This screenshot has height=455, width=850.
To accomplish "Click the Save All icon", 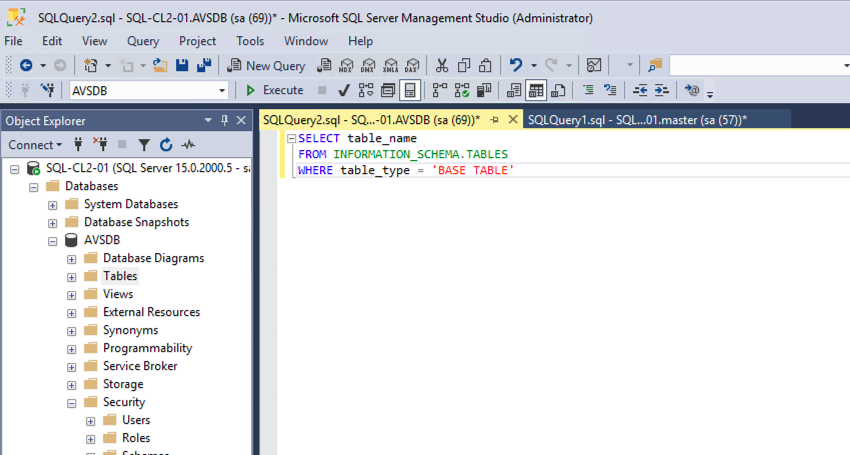I will pos(204,65).
